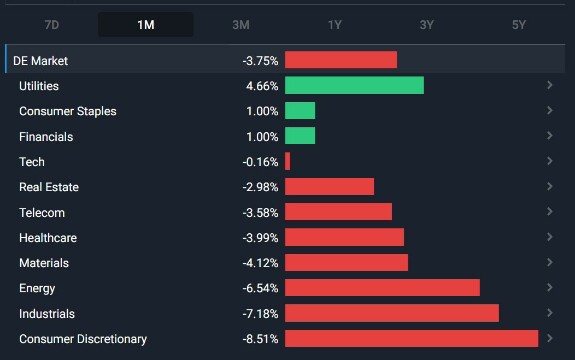Image resolution: width=575 pixels, height=360 pixels.
Task: Click the Industrials row chevron icon
Action: (549, 313)
